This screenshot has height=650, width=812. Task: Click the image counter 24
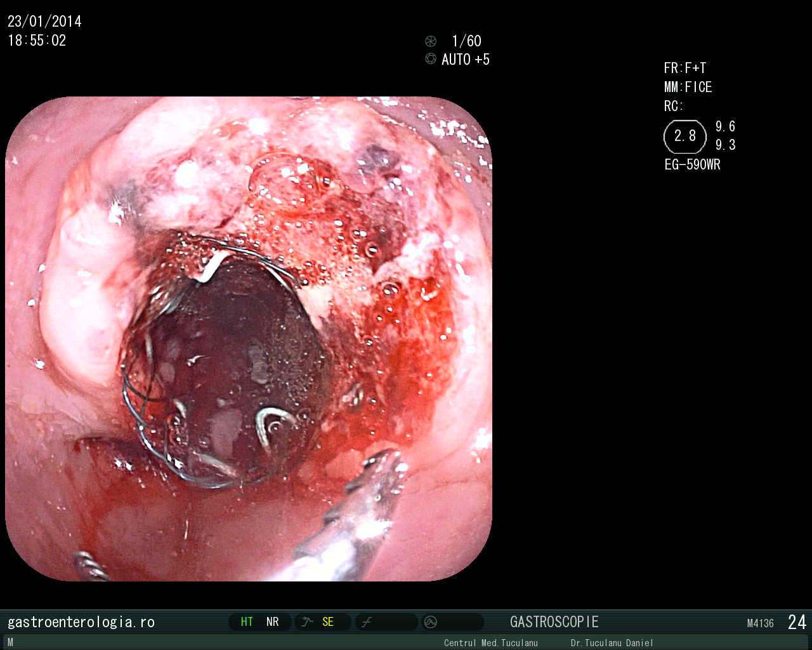pos(797,622)
